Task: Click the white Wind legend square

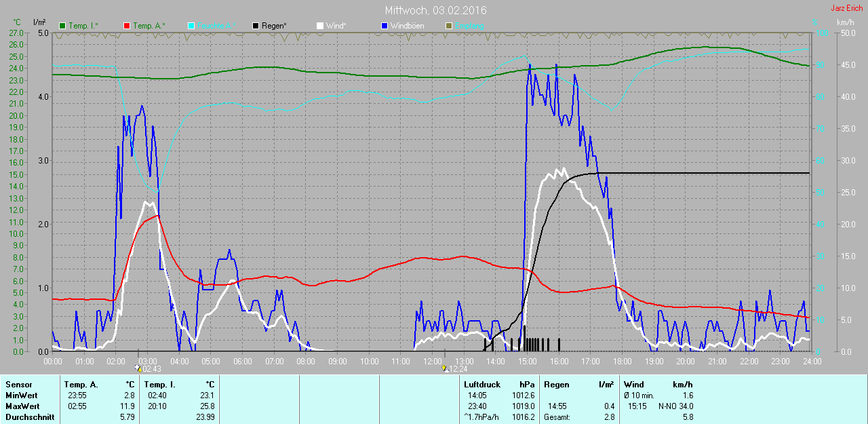Action: point(320,26)
